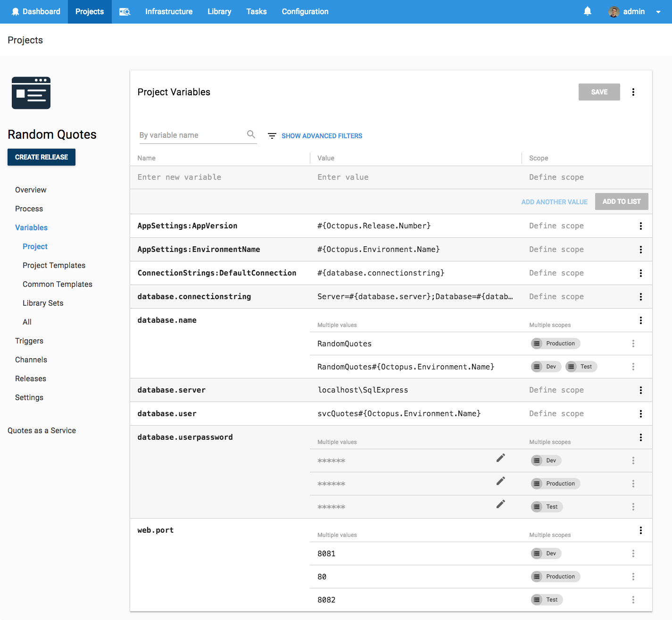Edit the Production userpassword pencil icon
This screenshot has width=672, height=620.
coord(500,481)
